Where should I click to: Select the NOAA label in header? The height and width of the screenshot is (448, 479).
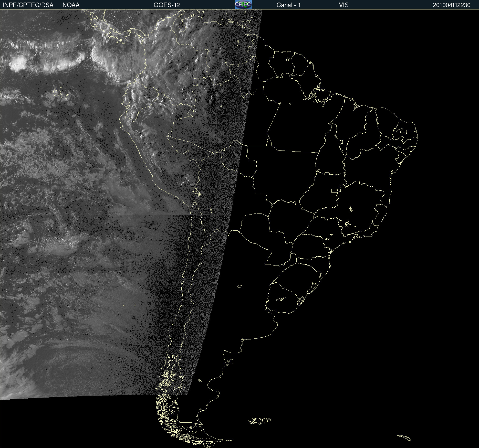[71, 5]
